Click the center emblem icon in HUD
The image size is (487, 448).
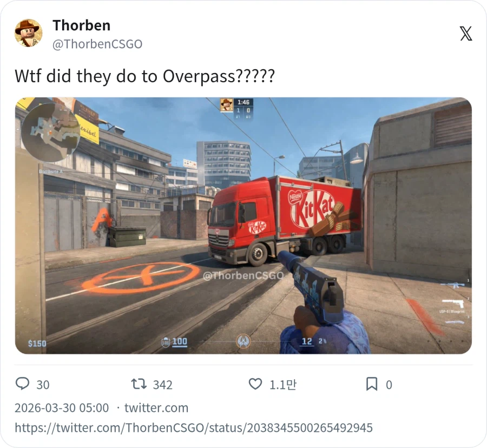point(243,341)
